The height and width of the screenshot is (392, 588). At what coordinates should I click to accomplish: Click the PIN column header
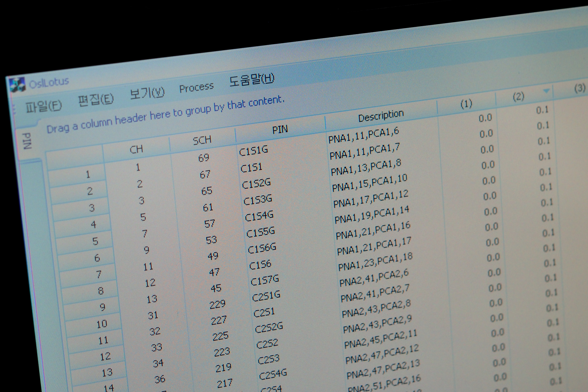[280, 130]
